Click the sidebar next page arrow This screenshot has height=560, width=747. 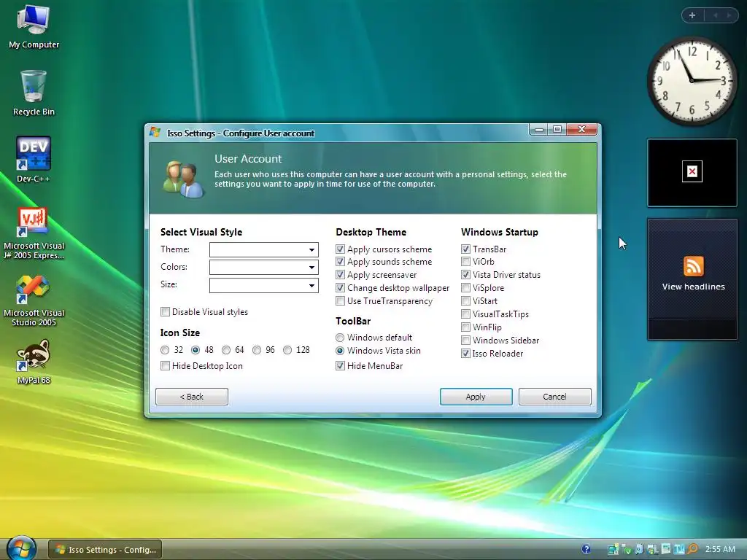coord(729,15)
